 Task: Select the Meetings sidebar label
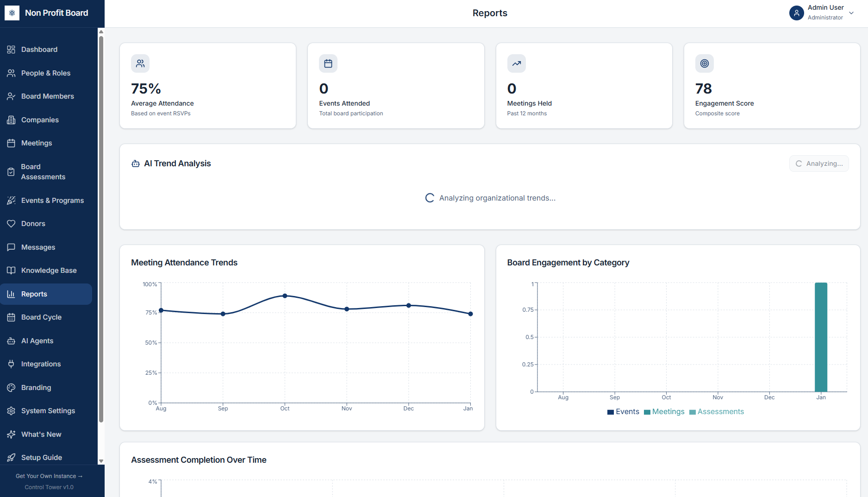click(37, 143)
